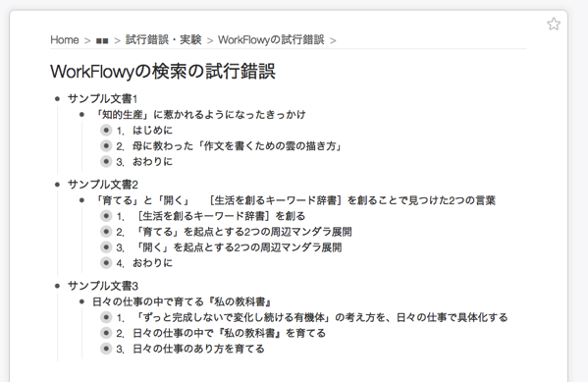Image resolution: width=588 pixels, height=382 pixels.
Task: Click the page title WorkFlowyの検索の試行錯誤
Action: coord(163,72)
